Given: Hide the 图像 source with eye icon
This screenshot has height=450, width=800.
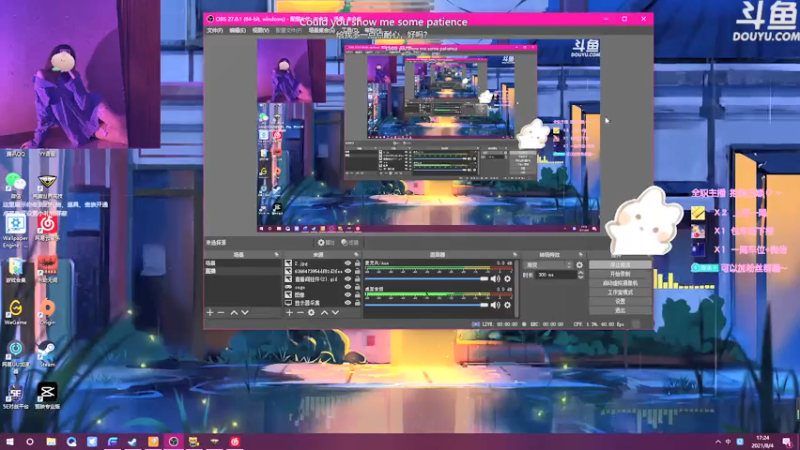Looking at the screenshot, I should [347, 295].
